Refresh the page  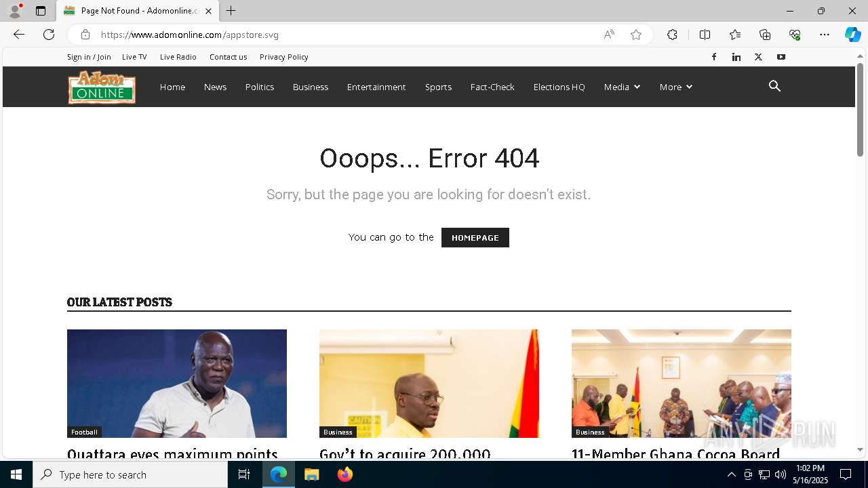tap(49, 35)
